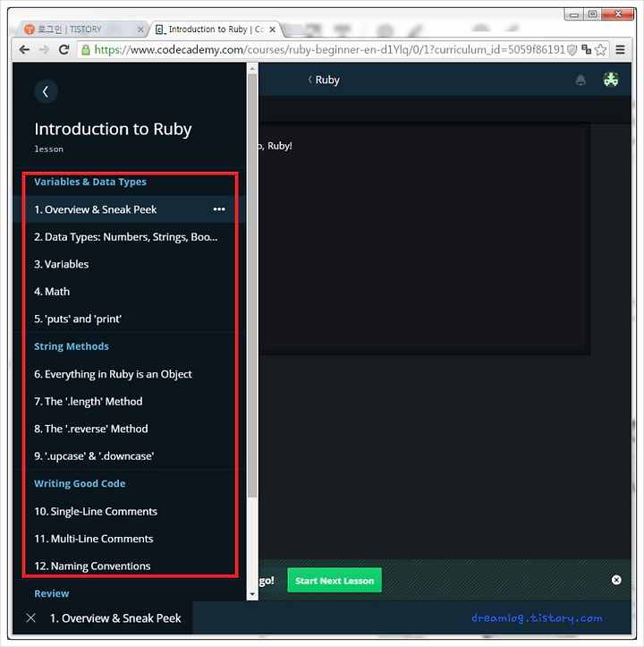Open lesson 3. Variables
This screenshot has width=644, height=647.
pyautogui.click(x=129, y=264)
